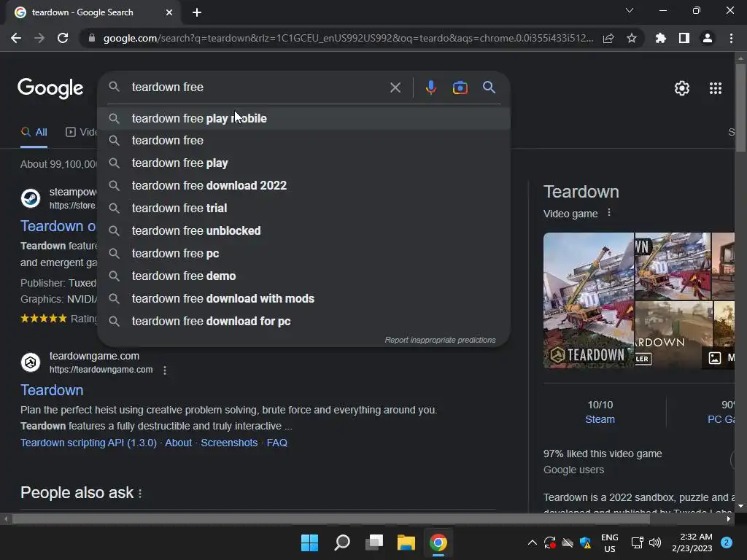
Task: Click the voice search microphone icon
Action: coord(430,87)
